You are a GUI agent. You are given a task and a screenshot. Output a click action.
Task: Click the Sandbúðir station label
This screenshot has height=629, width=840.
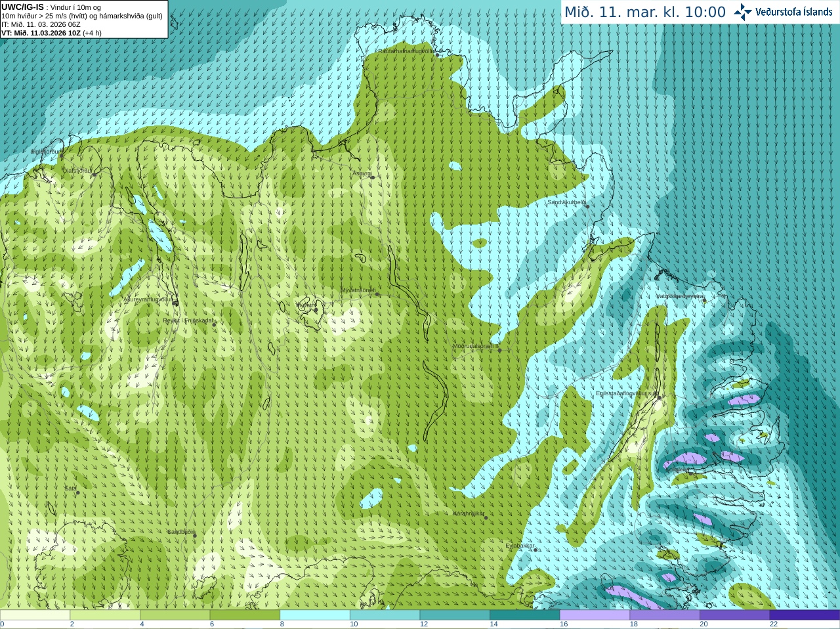pos(180,532)
